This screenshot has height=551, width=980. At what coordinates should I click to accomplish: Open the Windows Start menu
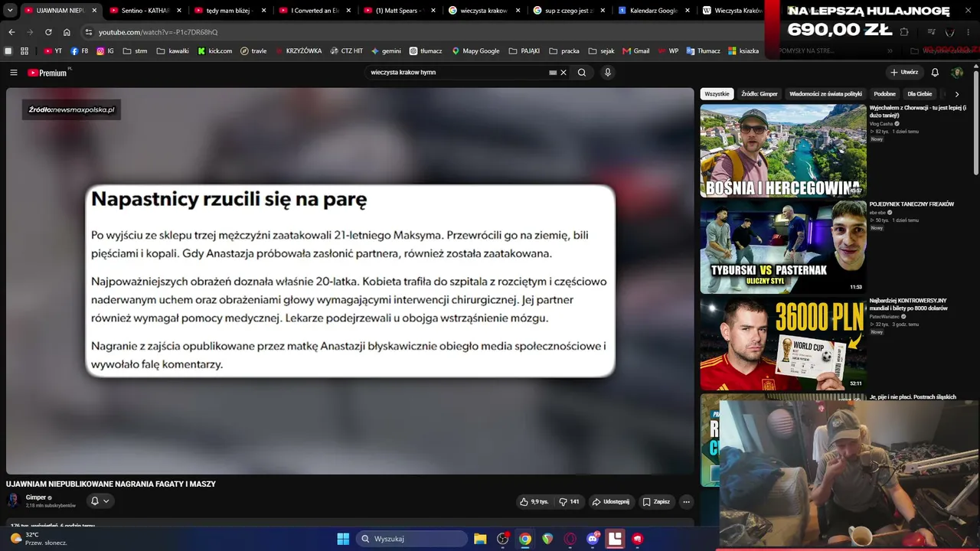(x=343, y=539)
